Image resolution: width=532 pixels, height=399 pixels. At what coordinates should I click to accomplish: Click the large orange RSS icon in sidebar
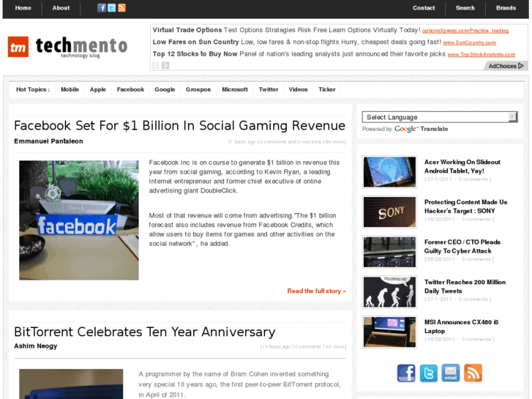tap(473, 373)
